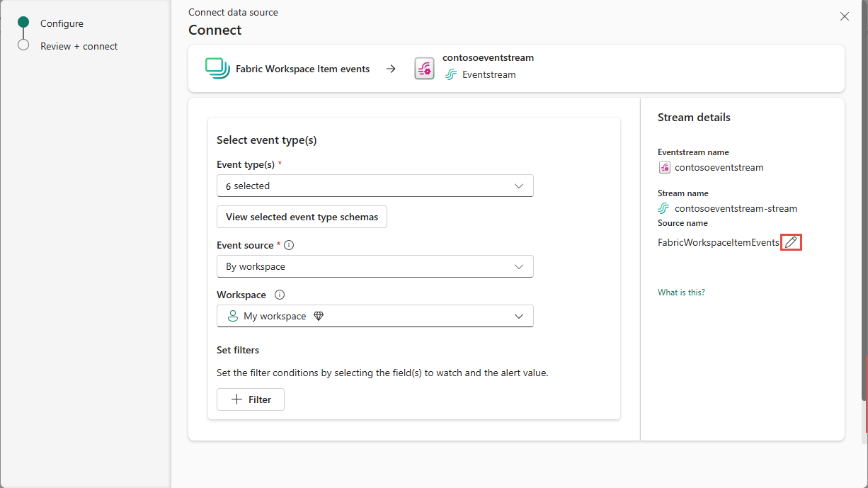
Task: Click Event source info icon
Action: click(x=289, y=245)
